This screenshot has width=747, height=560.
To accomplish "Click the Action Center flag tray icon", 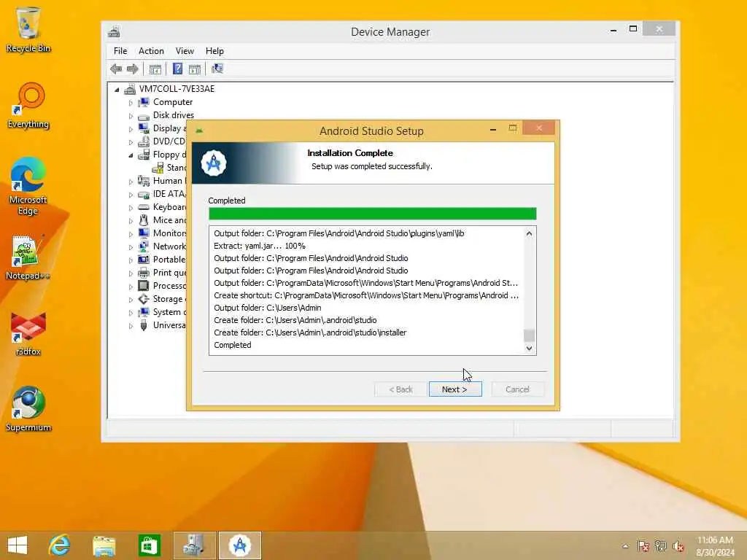I will [x=643, y=545].
